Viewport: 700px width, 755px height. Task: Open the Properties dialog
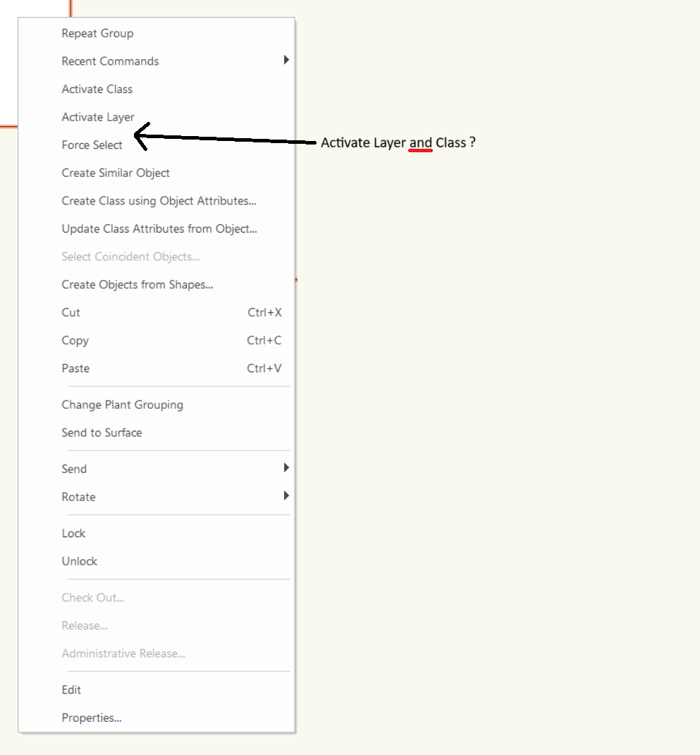tap(92, 718)
